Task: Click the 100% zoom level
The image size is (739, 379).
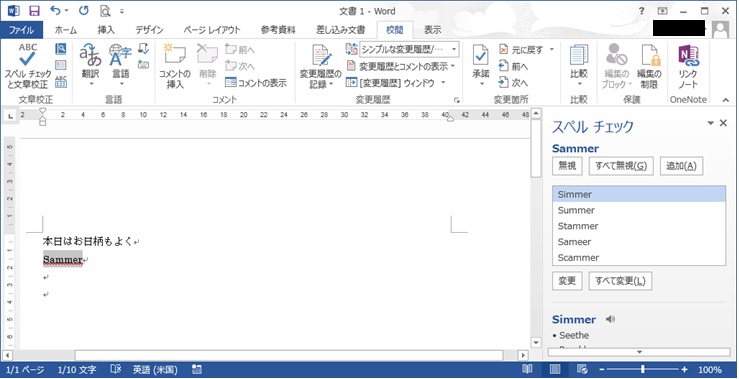Action: 709,370
